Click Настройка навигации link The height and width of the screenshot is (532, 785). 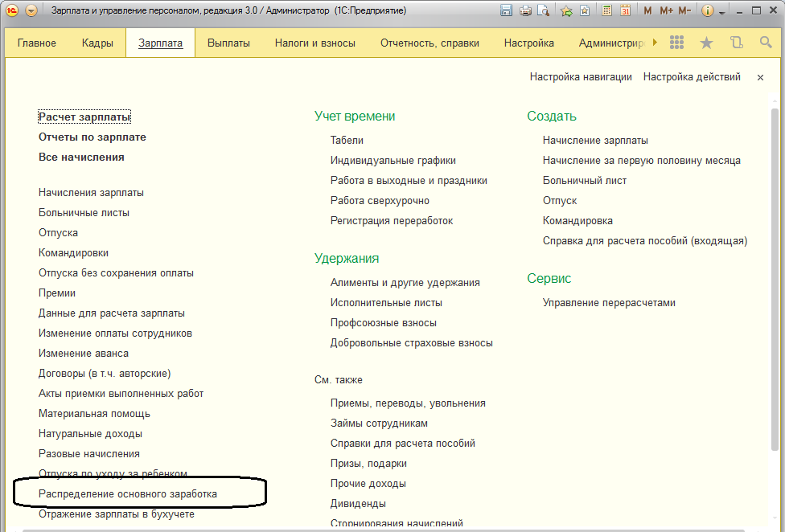pyautogui.click(x=581, y=77)
